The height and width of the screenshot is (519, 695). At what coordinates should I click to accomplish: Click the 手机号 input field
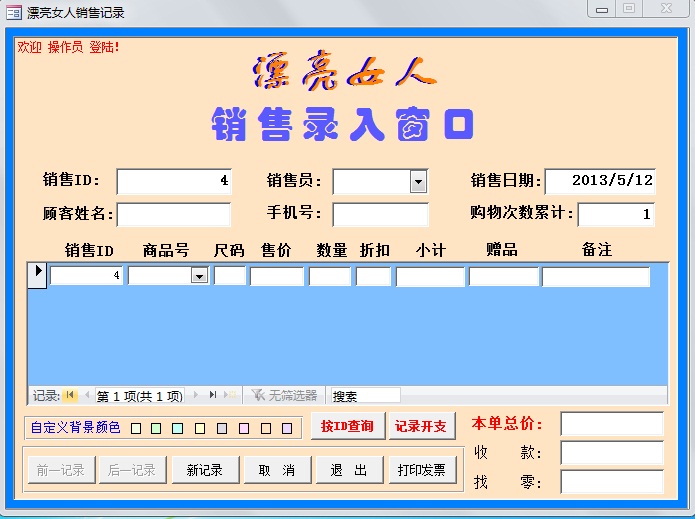pyautogui.click(x=380, y=215)
